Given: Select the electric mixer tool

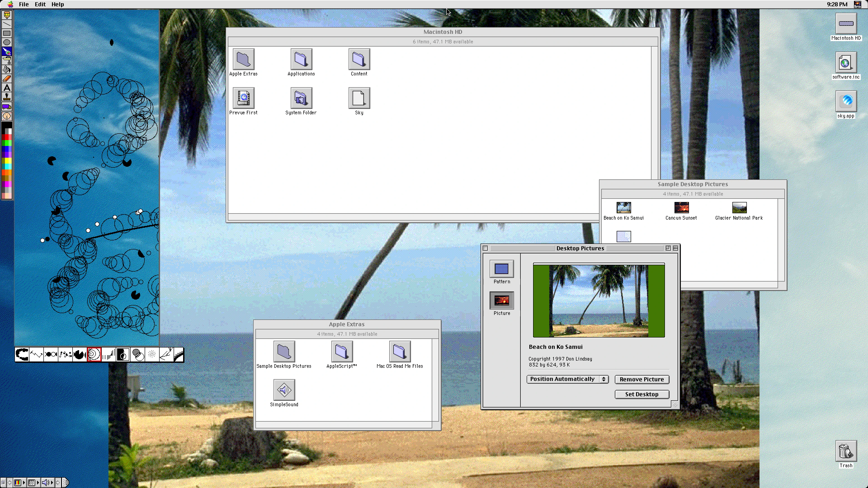Looking at the screenshot, I should coord(7,60).
